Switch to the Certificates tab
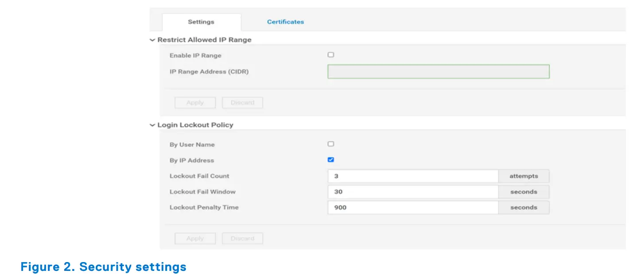 click(284, 21)
